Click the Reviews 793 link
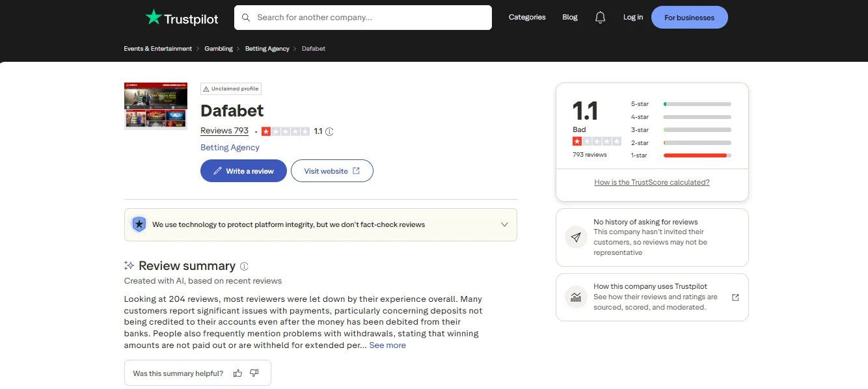Image resolution: width=868 pixels, height=389 pixels. 224,131
